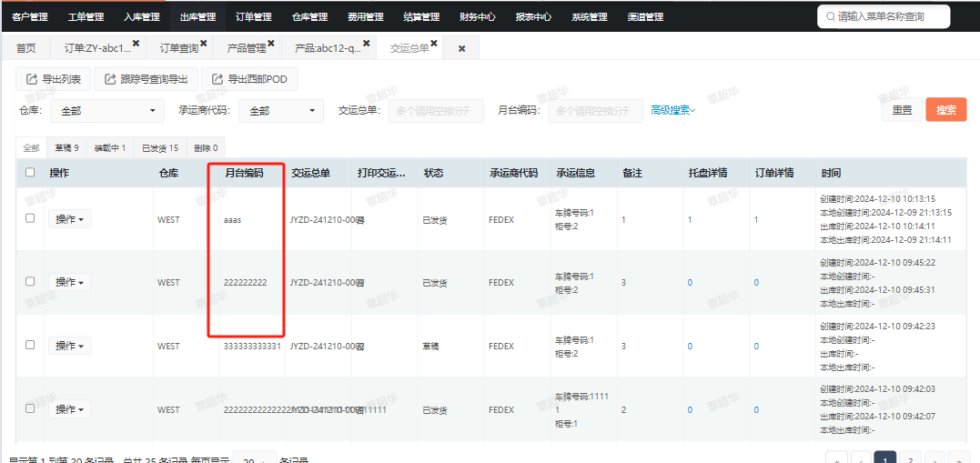Viewport: 980px width, 463px height.
Task: Close the active 交运总单 tab
Action: pos(434,43)
